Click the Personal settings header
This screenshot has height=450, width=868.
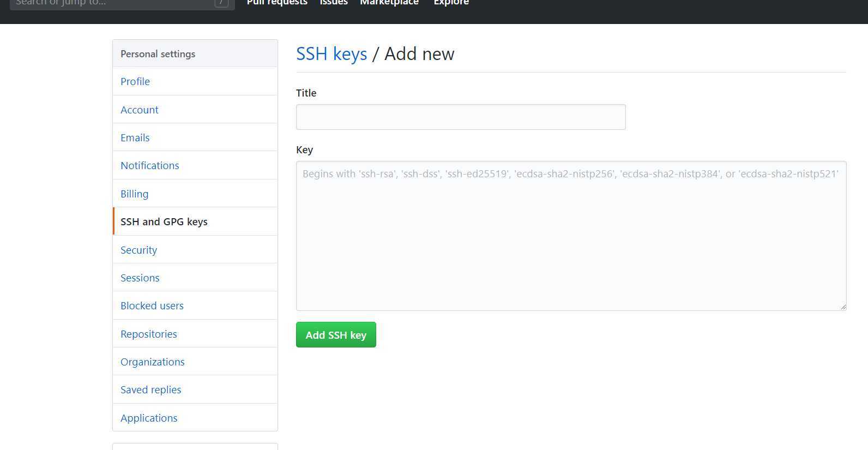click(195, 53)
